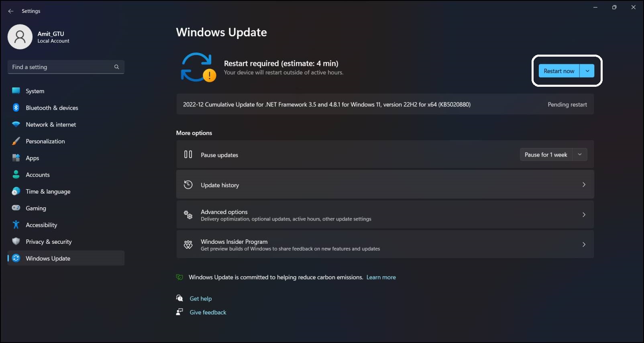Select Time & language in sidebar
The height and width of the screenshot is (343, 644).
66,192
